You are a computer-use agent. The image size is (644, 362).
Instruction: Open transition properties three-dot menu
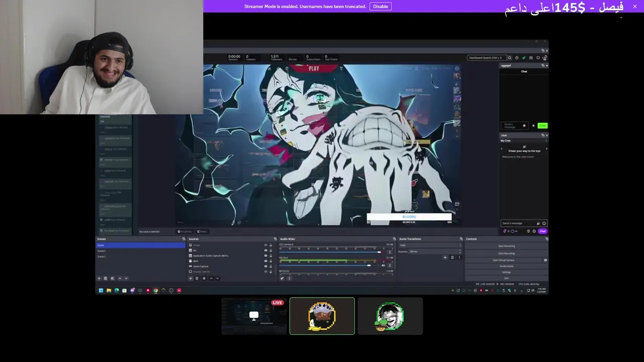tap(459, 257)
